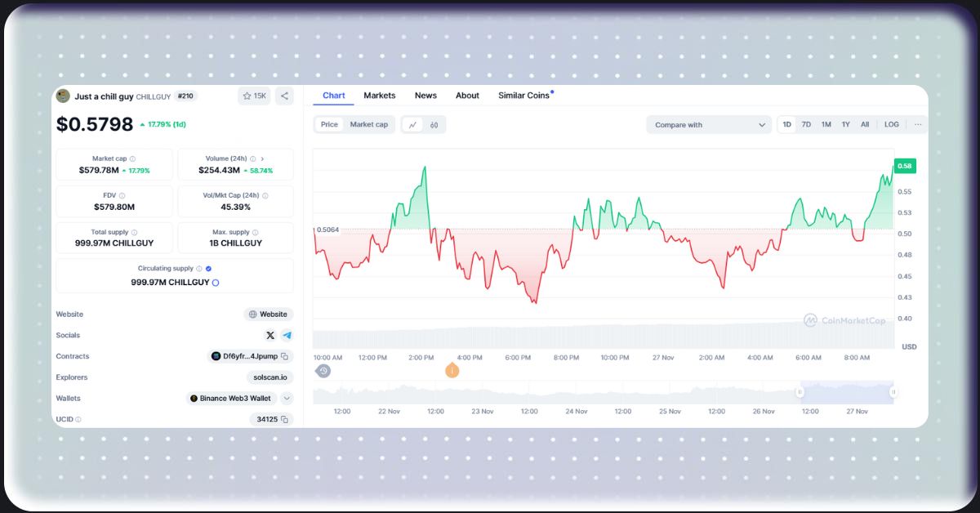Switch to the Markets tab

click(x=379, y=95)
